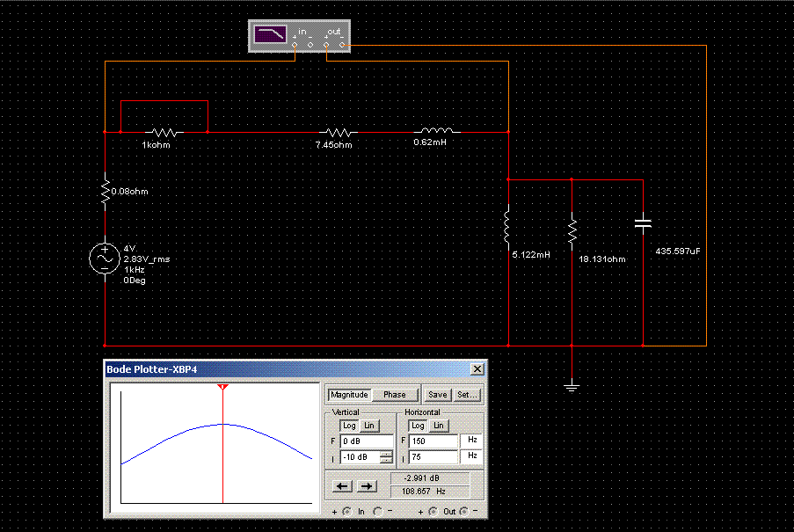794x532 pixels.
Task: Select the ground symbol
Action: pyautogui.click(x=572, y=387)
